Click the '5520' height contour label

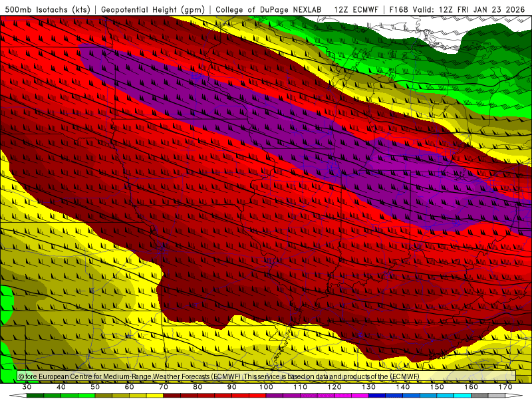(437, 356)
